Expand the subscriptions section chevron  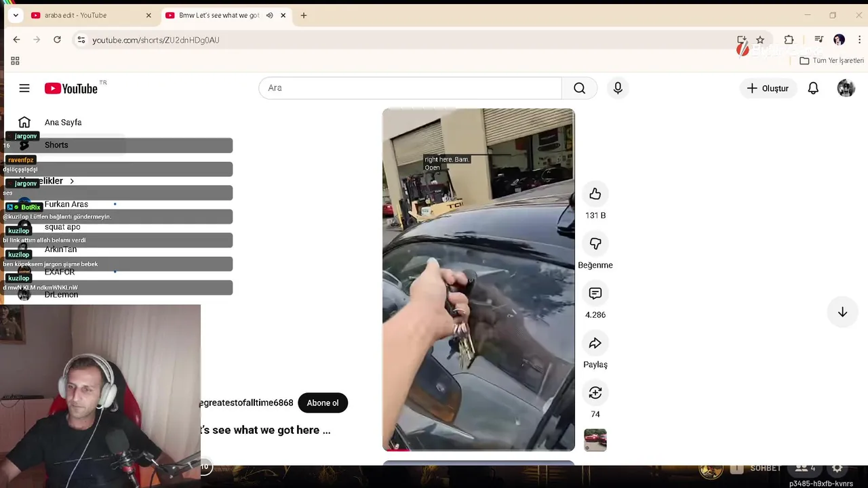(71, 181)
